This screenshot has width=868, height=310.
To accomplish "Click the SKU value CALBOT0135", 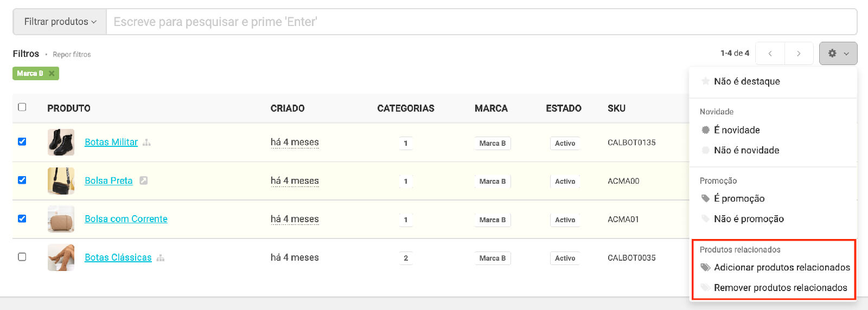I will (631, 143).
